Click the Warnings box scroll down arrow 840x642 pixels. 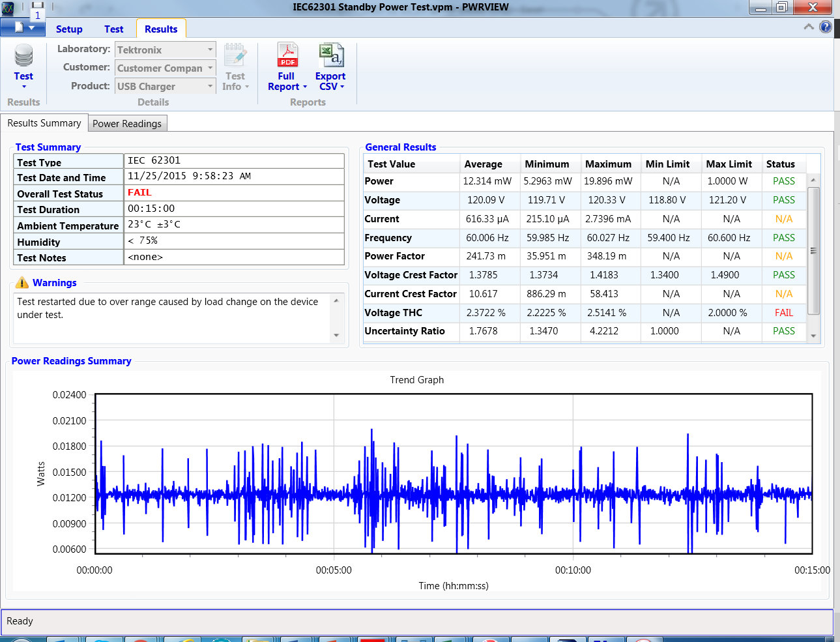(x=336, y=335)
